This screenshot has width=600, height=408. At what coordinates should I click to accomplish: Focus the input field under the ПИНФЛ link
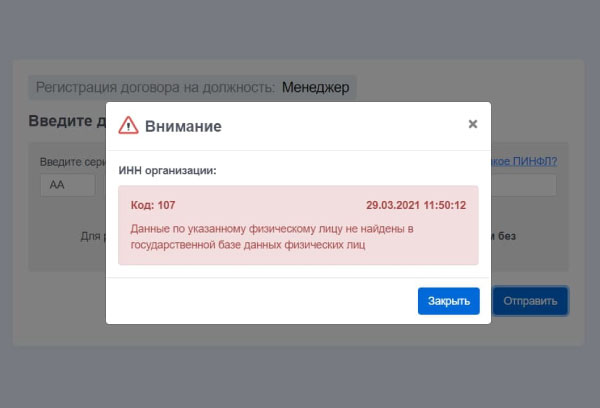[530, 185]
